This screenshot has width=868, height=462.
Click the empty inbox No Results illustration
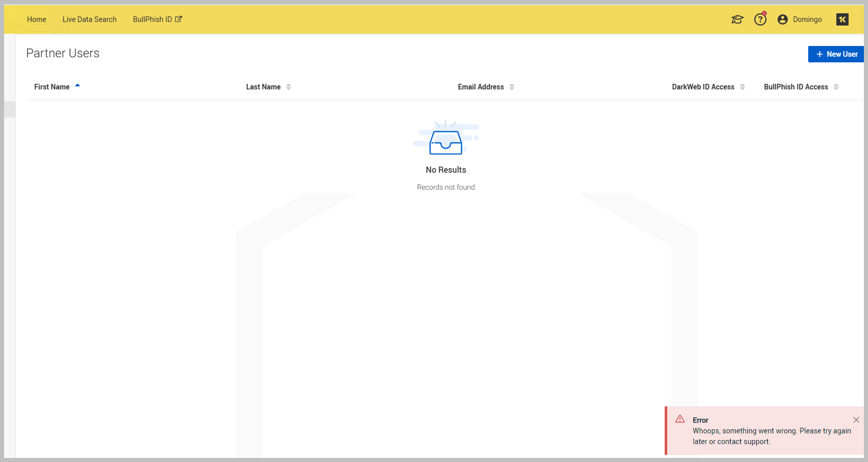point(445,139)
